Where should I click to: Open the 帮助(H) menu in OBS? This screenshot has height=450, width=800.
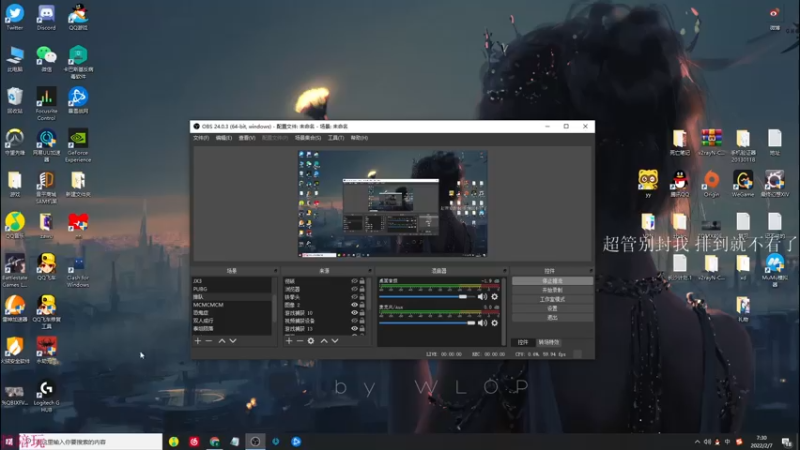(x=359, y=138)
